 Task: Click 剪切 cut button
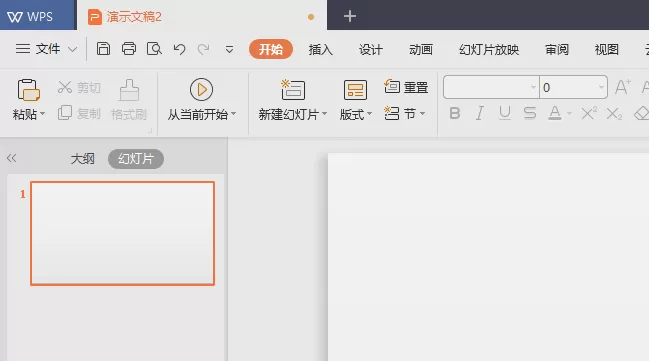coord(79,87)
